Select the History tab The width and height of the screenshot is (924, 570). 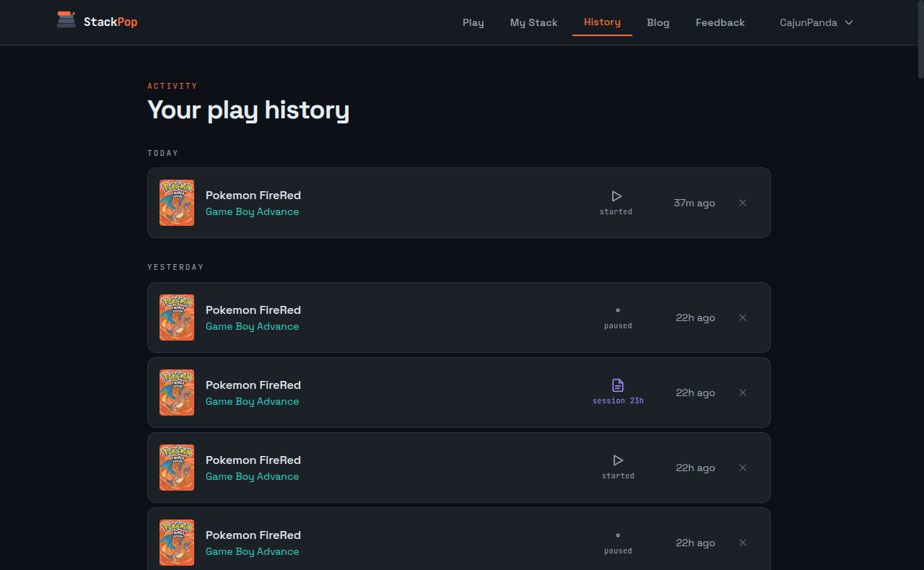coord(602,22)
